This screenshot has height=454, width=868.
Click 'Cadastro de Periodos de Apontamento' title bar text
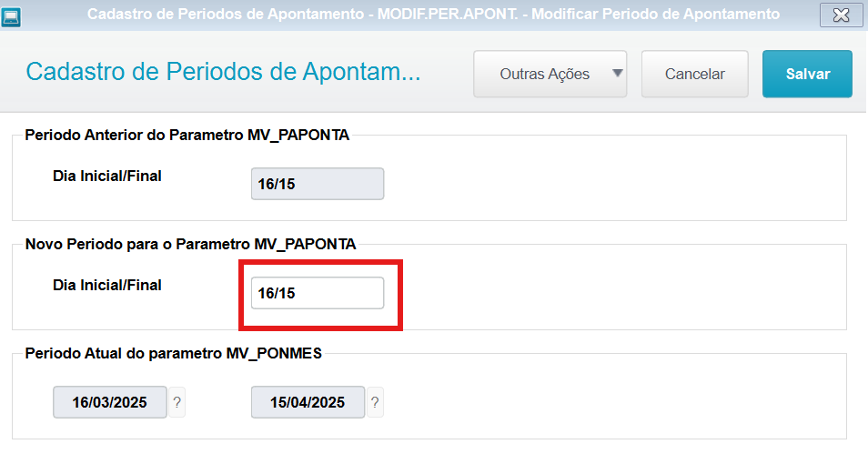225,14
